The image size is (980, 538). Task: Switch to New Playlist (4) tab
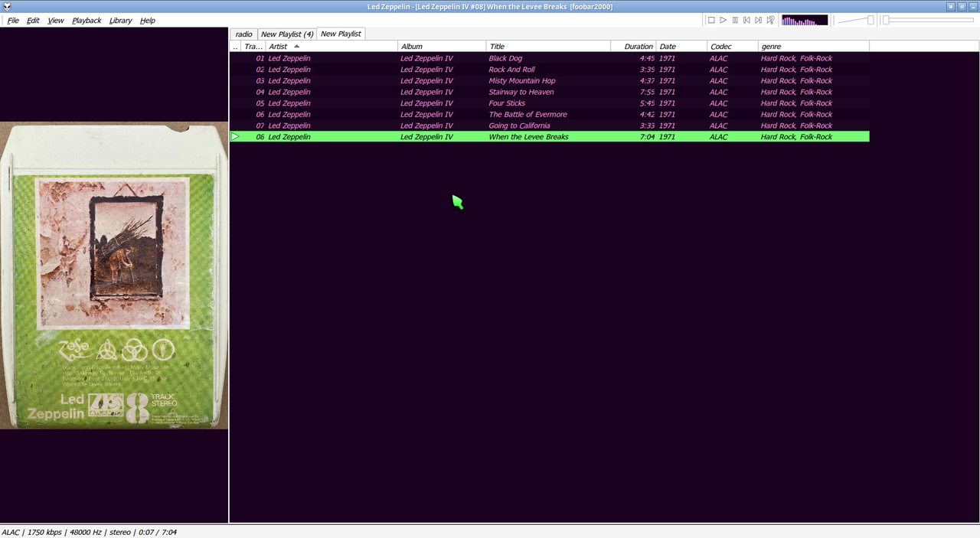click(x=287, y=34)
